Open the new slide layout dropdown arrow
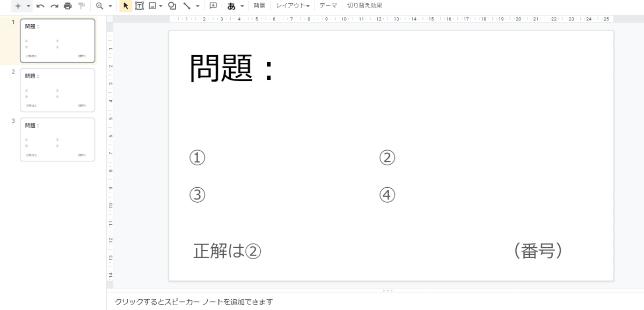Viewport: 644px width, 310px height. click(28, 6)
